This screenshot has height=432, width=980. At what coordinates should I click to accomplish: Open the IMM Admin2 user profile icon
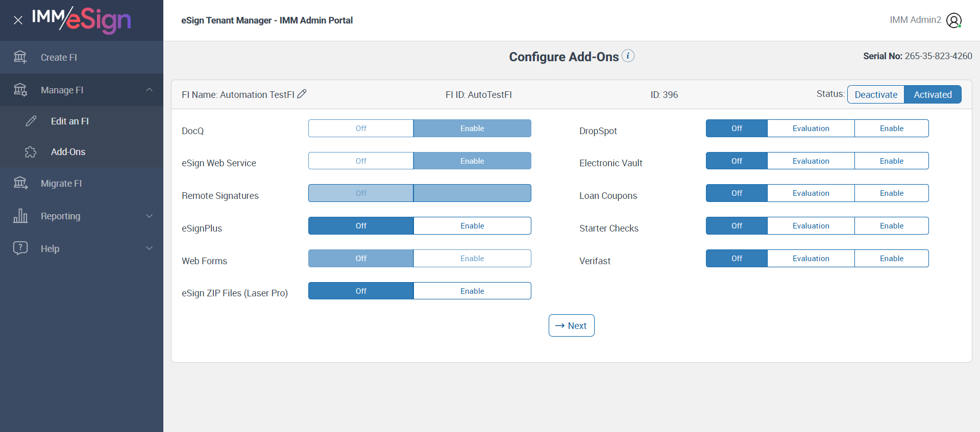pos(953,20)
